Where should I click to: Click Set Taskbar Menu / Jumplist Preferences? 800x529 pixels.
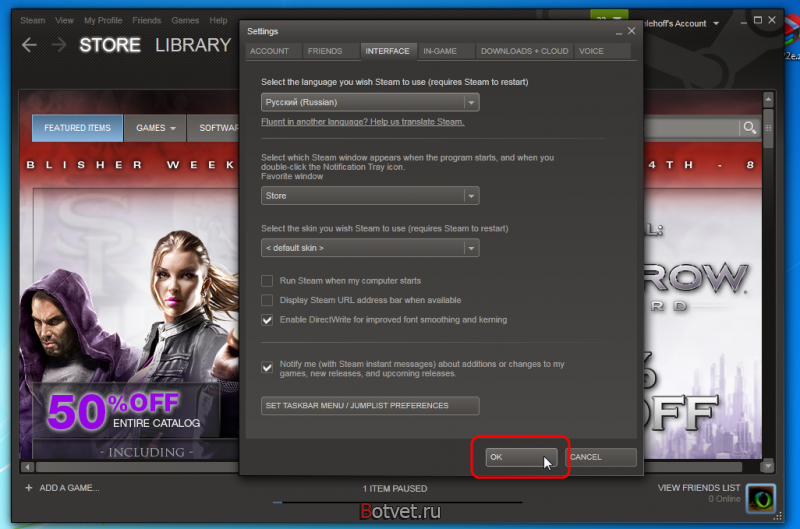point(370,406)
